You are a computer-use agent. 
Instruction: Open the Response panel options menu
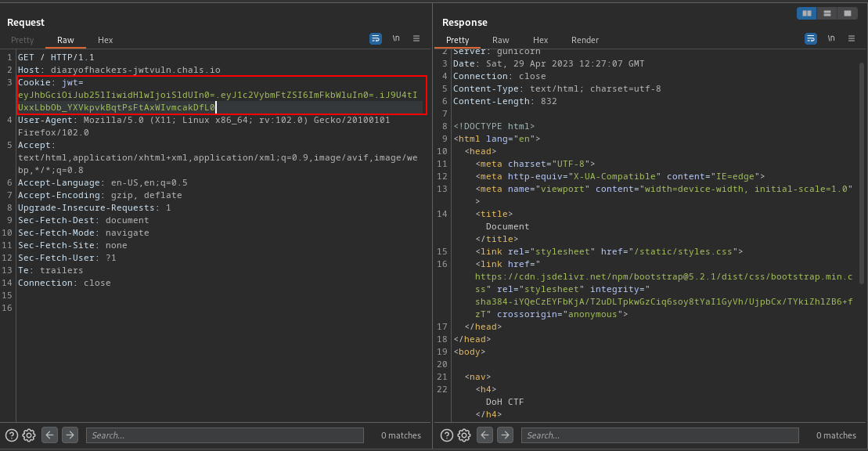(852, 38)
